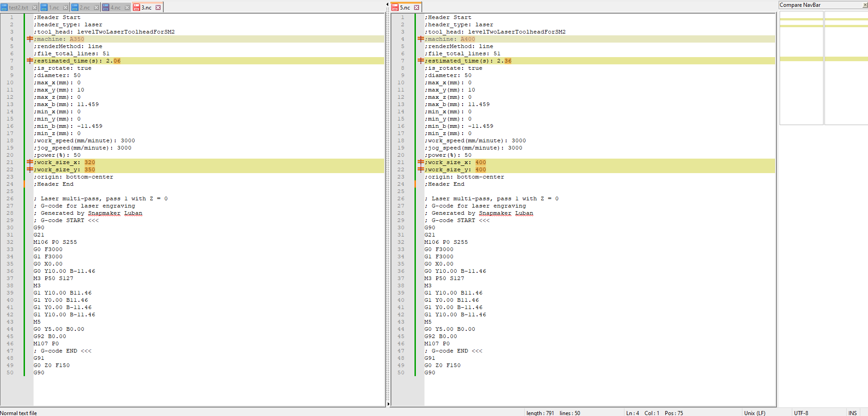Click the changed-line marker beside work_size_y: 400
The height and width of the screenshot is (416, 868).
coord(420,169)
